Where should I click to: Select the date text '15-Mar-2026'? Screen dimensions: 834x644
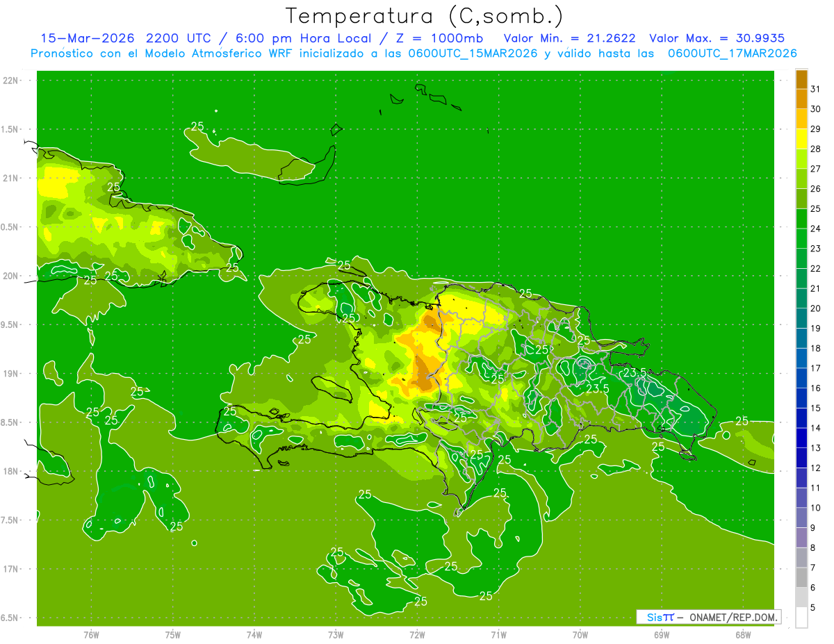point(88,38)
